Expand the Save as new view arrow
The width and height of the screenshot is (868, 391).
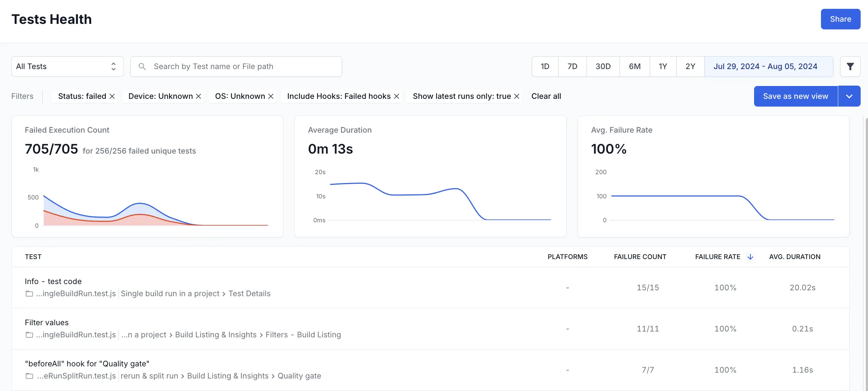point(849,96)
